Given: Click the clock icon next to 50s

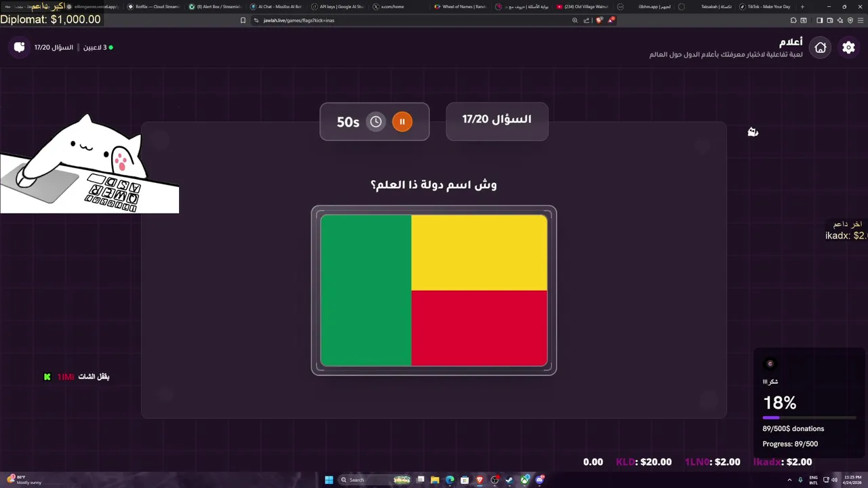Looking at the screenshot, I should pyautogui.click(x=376, y=122).
